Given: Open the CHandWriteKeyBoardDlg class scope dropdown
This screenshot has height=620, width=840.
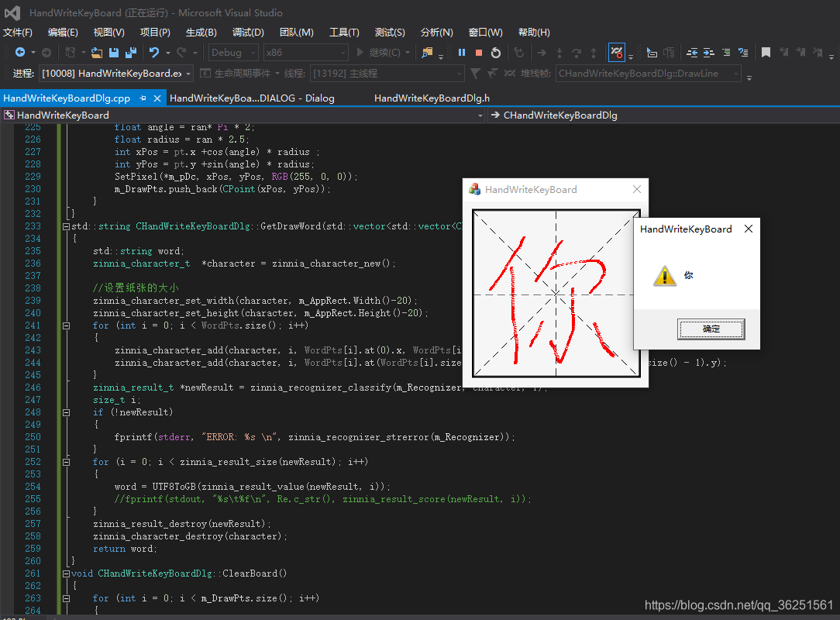Looking at the screenshot, I should coord(663,115).
